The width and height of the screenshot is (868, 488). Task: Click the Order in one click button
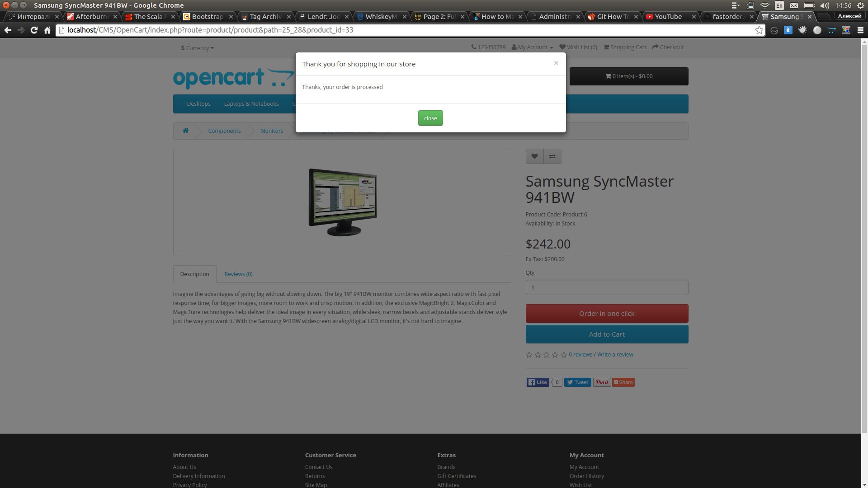coord(607,314)
